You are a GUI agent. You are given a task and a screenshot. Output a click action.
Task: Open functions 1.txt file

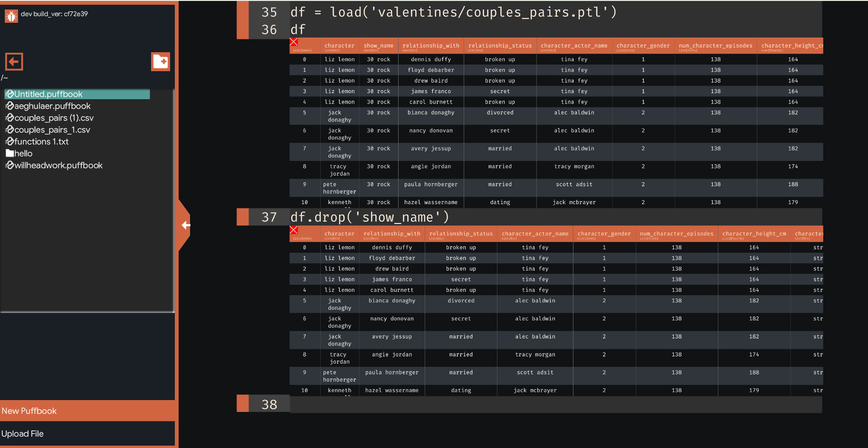(41, 141)
